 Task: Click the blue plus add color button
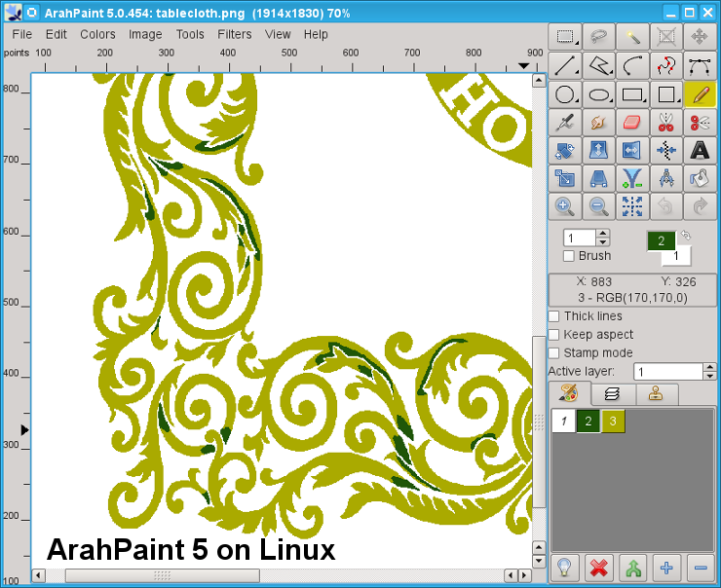pos(666,568)
